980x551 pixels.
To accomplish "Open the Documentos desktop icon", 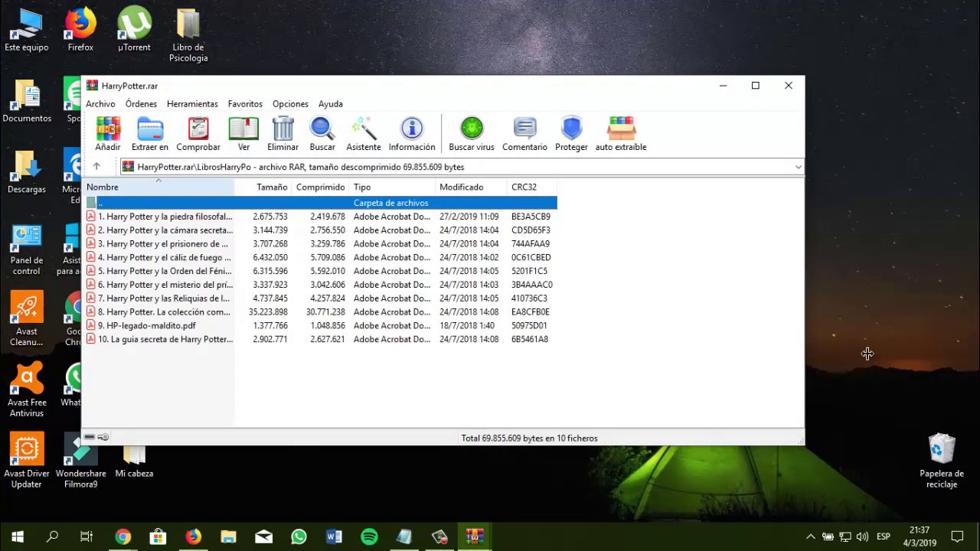I will [x=27, y=101].
